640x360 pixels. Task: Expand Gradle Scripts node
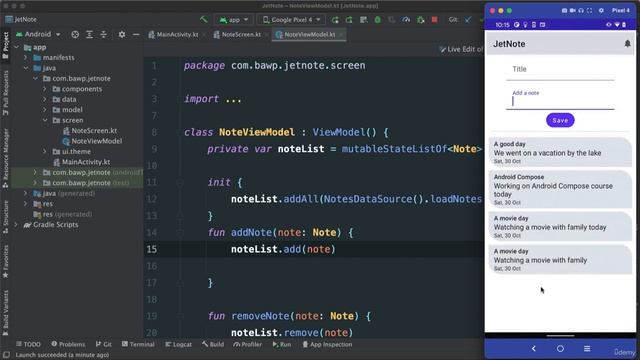pos(16,224)
